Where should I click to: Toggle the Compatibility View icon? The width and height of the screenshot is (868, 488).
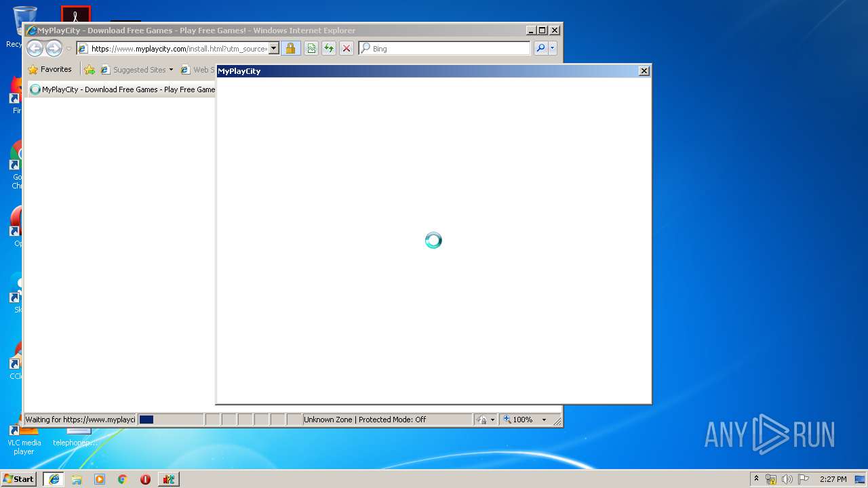(311, 48)
